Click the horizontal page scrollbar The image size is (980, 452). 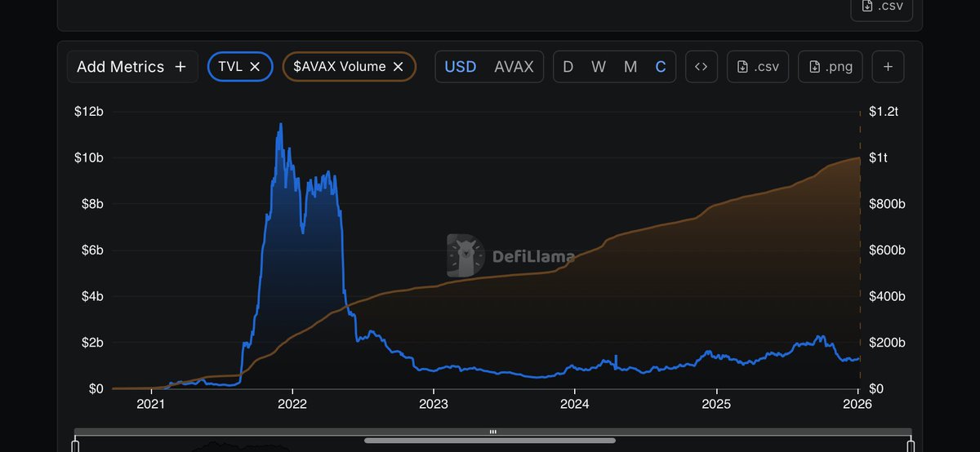click(x=490, y=441)
